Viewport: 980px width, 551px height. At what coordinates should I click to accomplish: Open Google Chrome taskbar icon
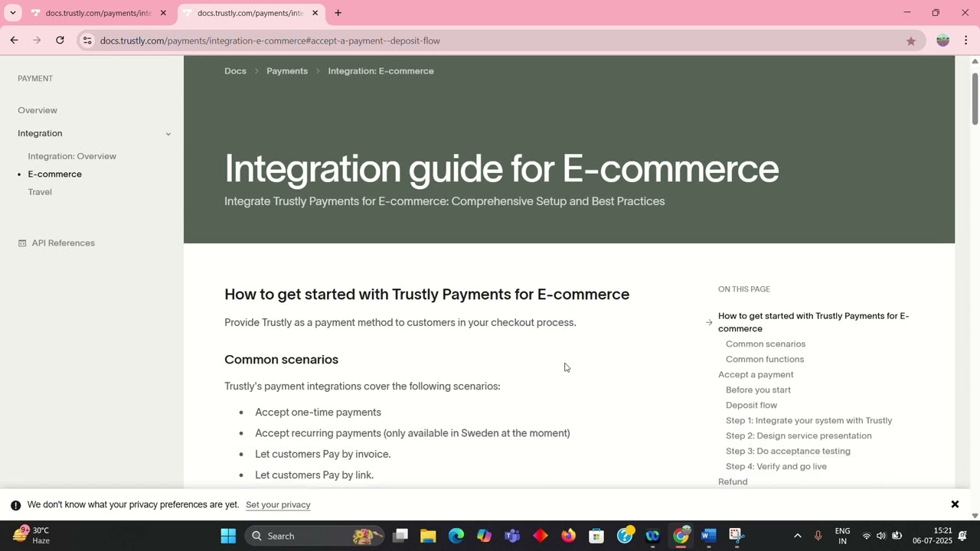pyautogui.click(x=681, y=536)
